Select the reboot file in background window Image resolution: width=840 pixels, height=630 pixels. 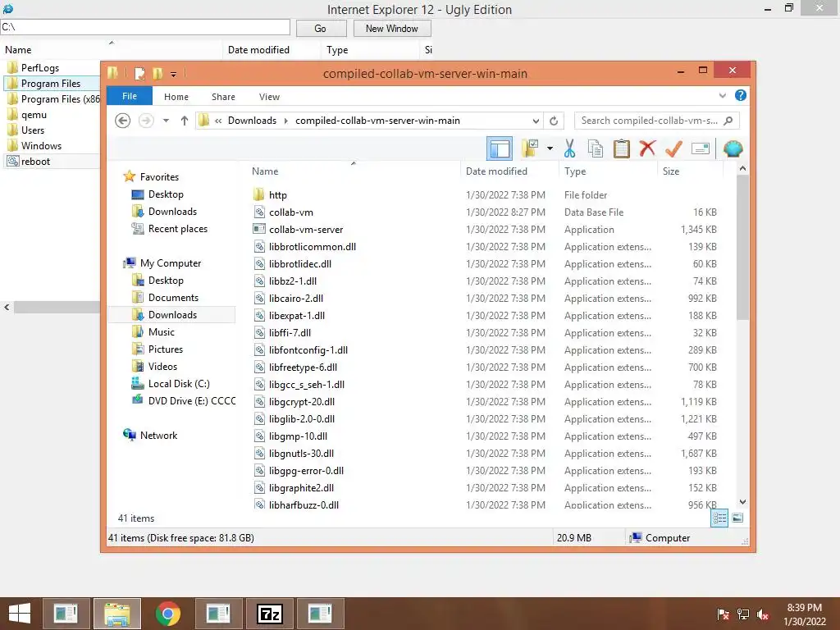[35, 162]
